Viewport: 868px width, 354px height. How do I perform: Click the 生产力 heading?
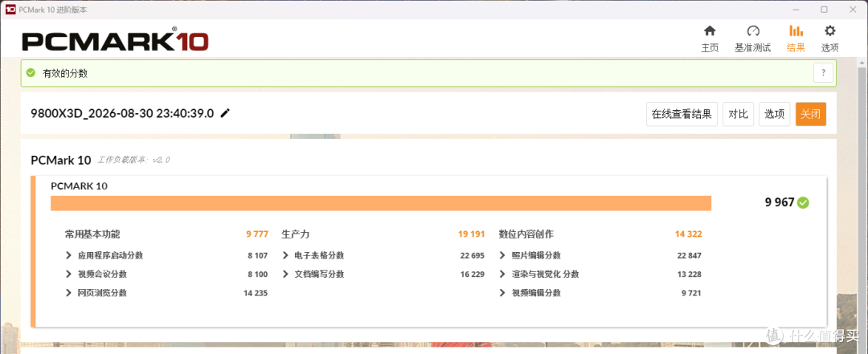295,234
